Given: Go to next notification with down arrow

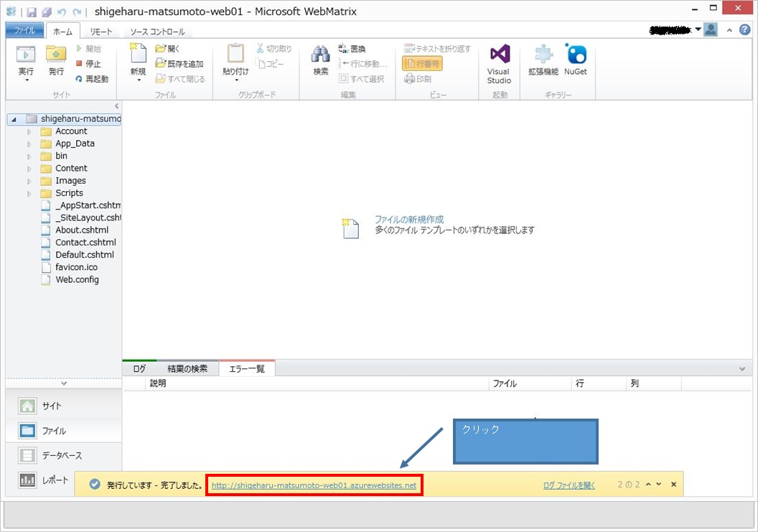Looking at the screenshot, I should [x=658, y=484].
